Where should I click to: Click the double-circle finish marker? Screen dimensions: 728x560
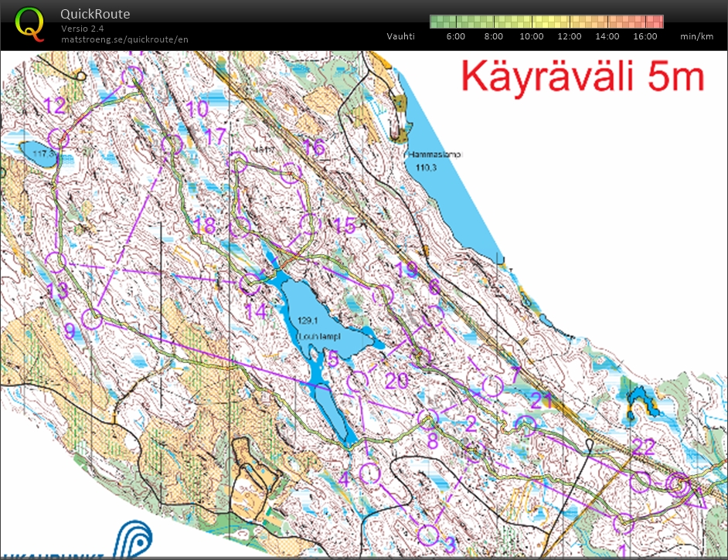coord(679,484)
